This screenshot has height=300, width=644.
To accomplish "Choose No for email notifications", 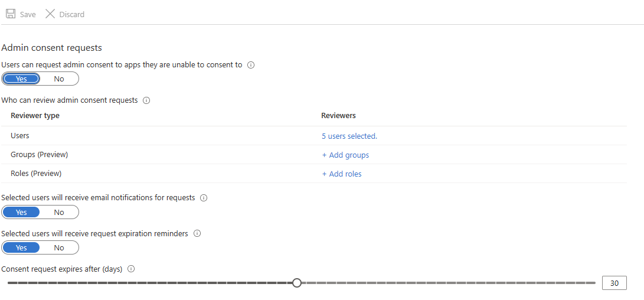I will click(59, 212).
